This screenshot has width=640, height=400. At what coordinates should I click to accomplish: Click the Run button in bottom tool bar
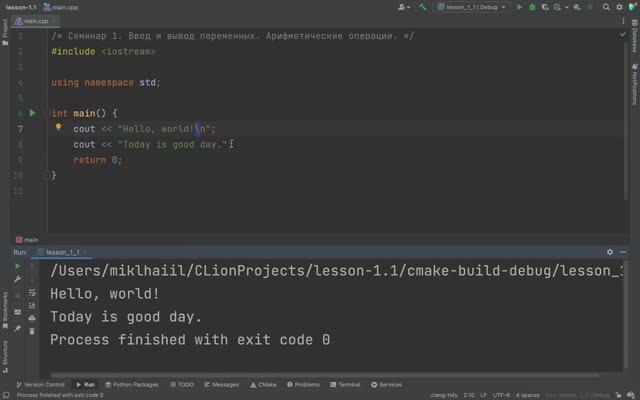(x=85, y=384)
